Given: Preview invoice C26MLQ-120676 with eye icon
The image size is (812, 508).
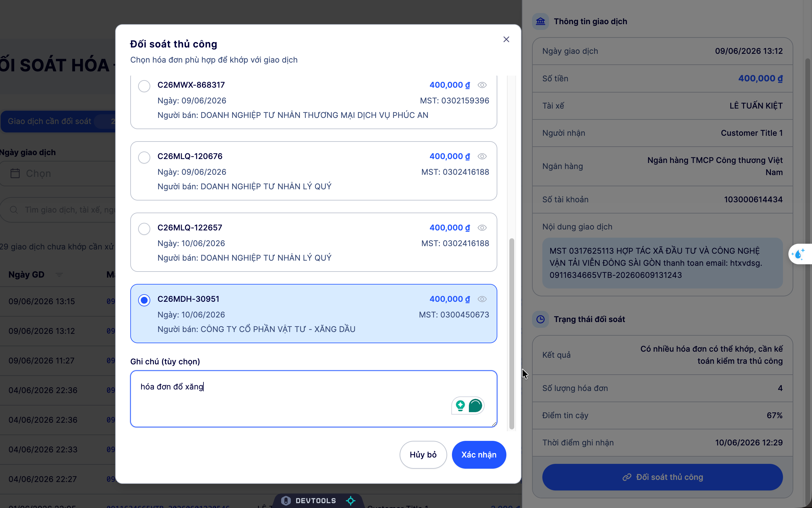Looking at the screenshot, I should coord(482,156).
